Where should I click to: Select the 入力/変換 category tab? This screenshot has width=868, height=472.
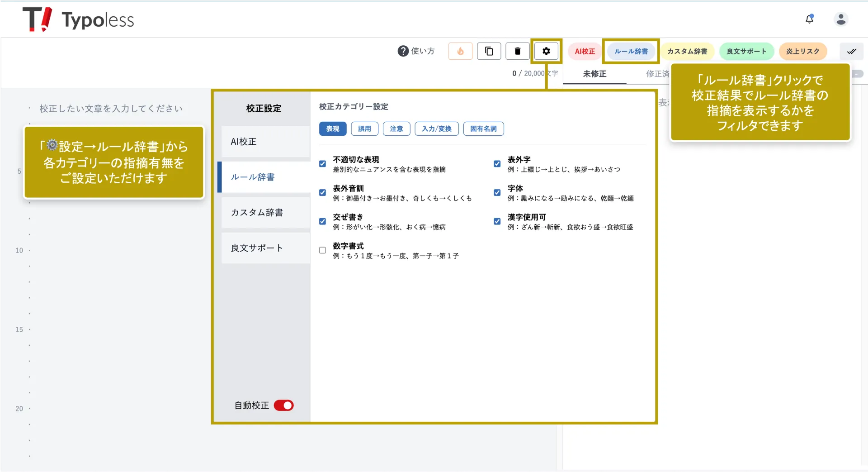pyautogui.click(x=437, y=129)
